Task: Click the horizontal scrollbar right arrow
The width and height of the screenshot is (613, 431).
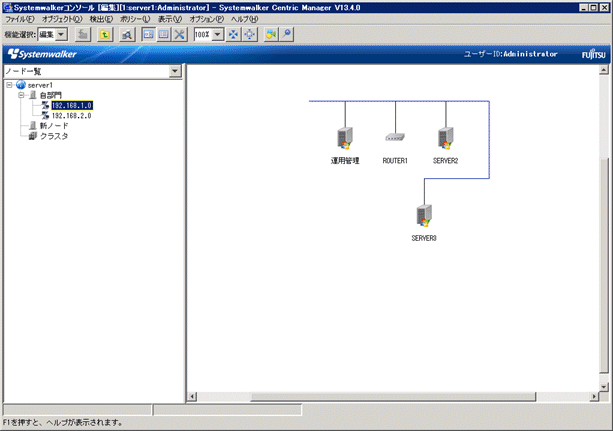Action: pyautogui.click(x=594, y=397)
